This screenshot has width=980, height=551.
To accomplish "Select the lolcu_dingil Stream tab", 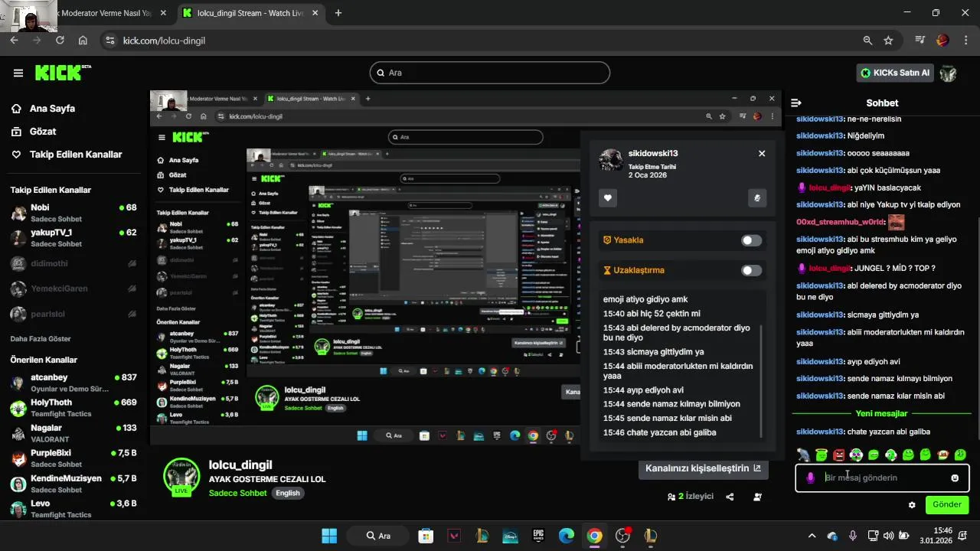I will [251, 13].
